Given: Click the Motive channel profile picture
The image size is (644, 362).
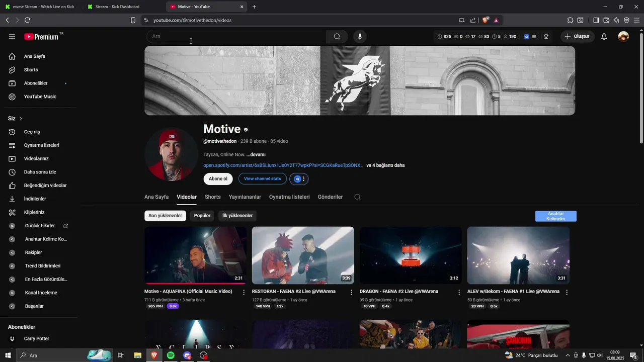Looking at the screenshot, I should pos(172,154).
